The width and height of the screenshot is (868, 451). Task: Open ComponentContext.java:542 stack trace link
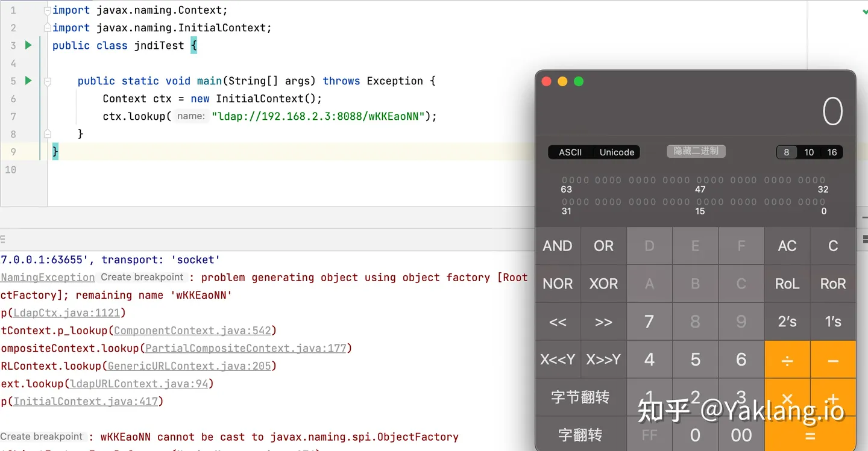click(193, 330)
